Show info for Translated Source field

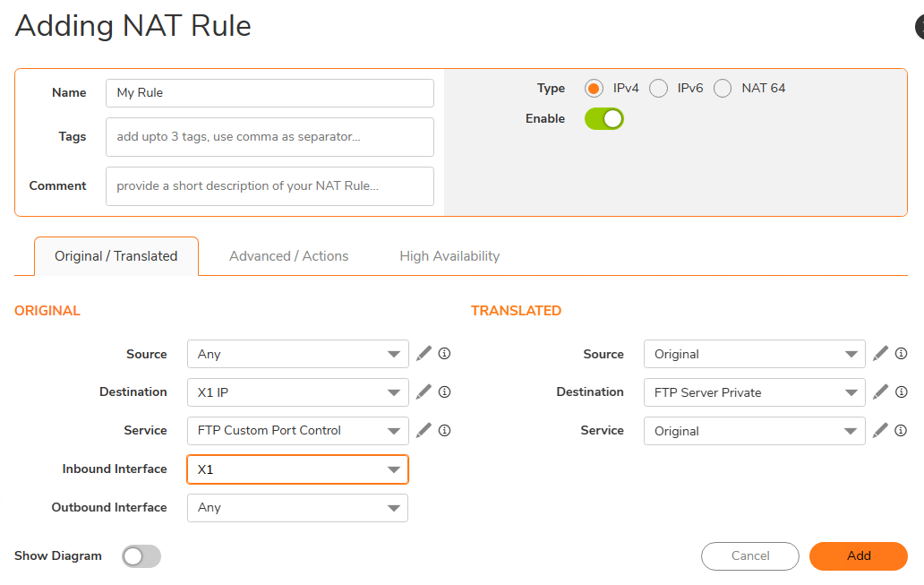[901, 353]
